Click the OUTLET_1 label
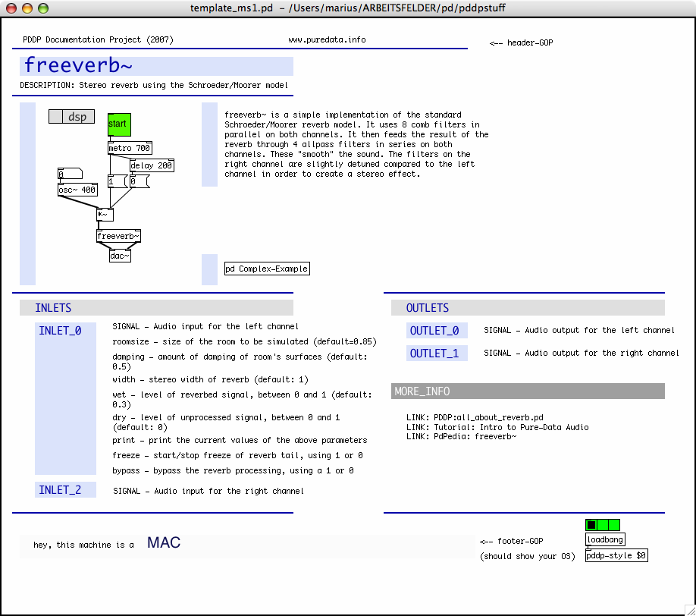 coord(434,354)
